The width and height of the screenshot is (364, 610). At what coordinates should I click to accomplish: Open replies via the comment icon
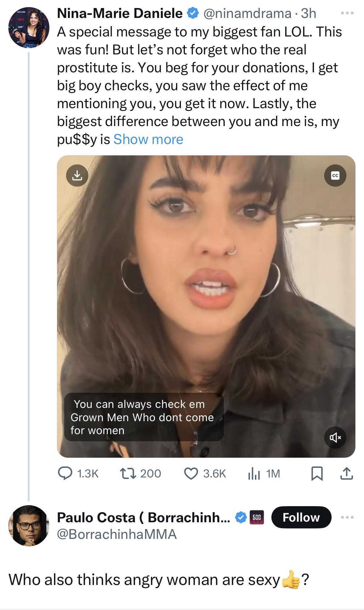click(x=65, y=473)
